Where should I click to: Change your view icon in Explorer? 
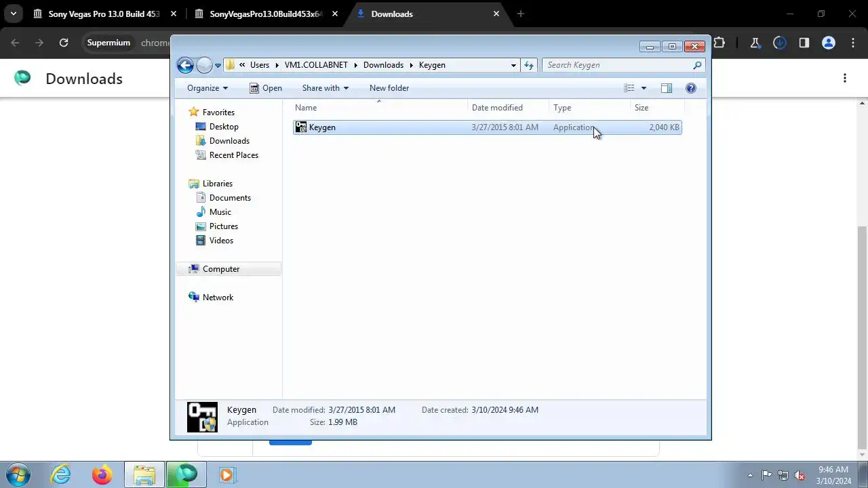pos(629,88)
